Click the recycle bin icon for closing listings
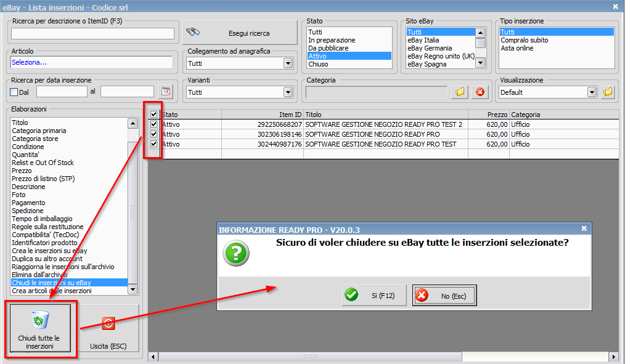This screenshot has height=364, width=625. pyautogui.click(x=39, y=320)
